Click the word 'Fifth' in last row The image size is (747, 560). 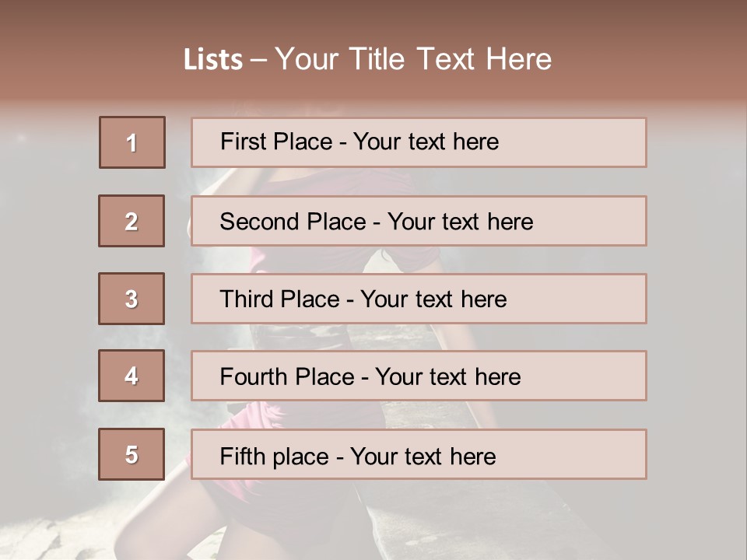click(x=242, y=456)
